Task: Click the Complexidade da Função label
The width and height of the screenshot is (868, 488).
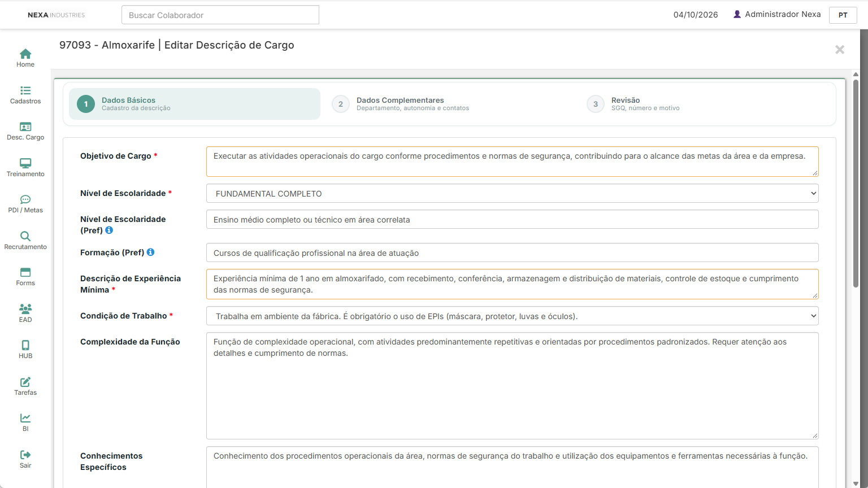Action: tap(130, 342)
